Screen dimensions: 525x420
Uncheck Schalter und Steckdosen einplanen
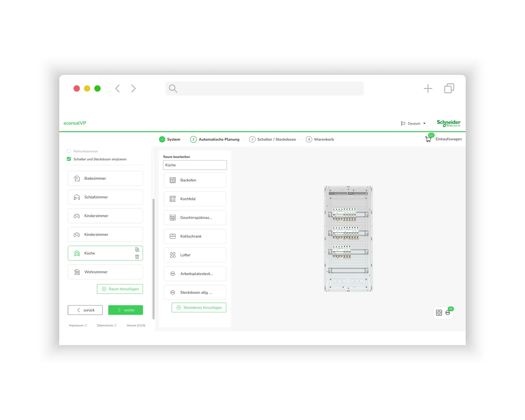(69, 159)
